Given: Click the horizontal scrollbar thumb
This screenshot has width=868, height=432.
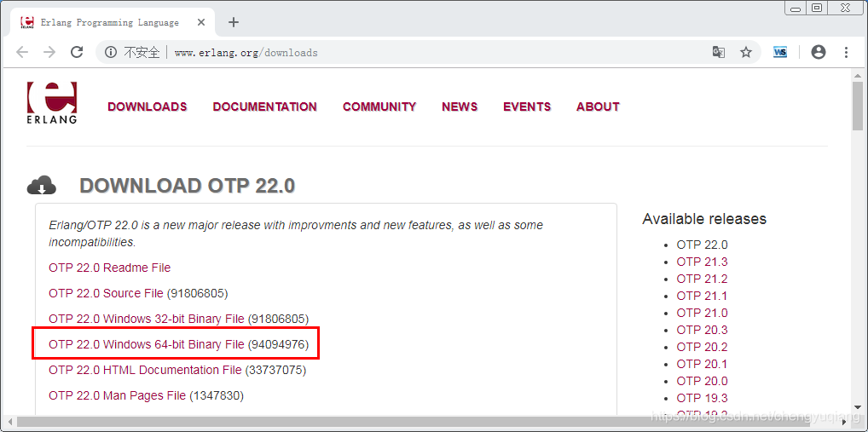Looking at the screenshot, I should click(x=415, y=423).
